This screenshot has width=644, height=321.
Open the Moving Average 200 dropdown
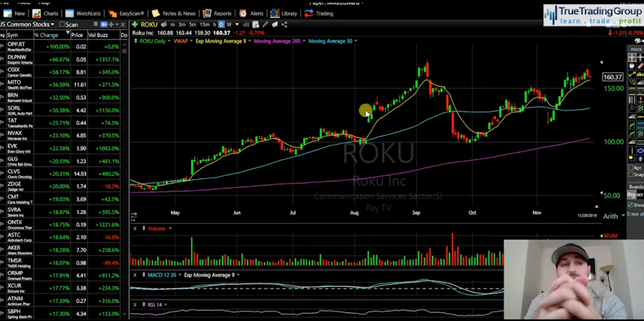(304, 41)
